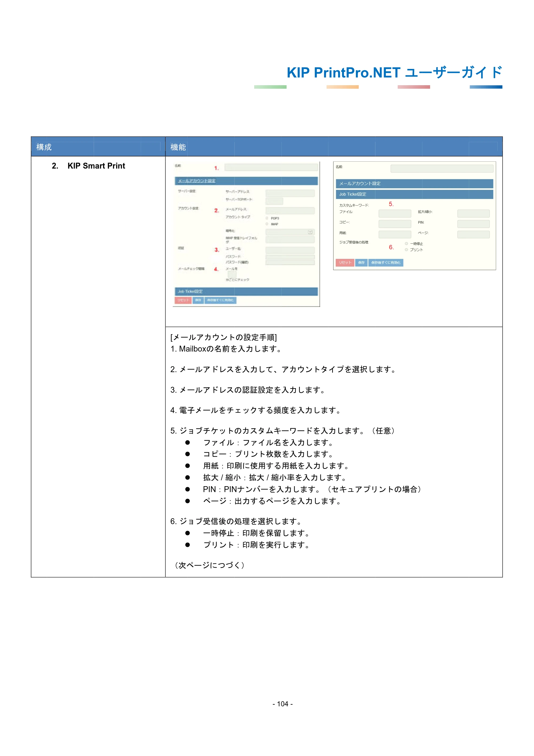Click the ジョブ受信後の処理 label
The height and width of the screenshot is (756, 534).
coord(354,242)
